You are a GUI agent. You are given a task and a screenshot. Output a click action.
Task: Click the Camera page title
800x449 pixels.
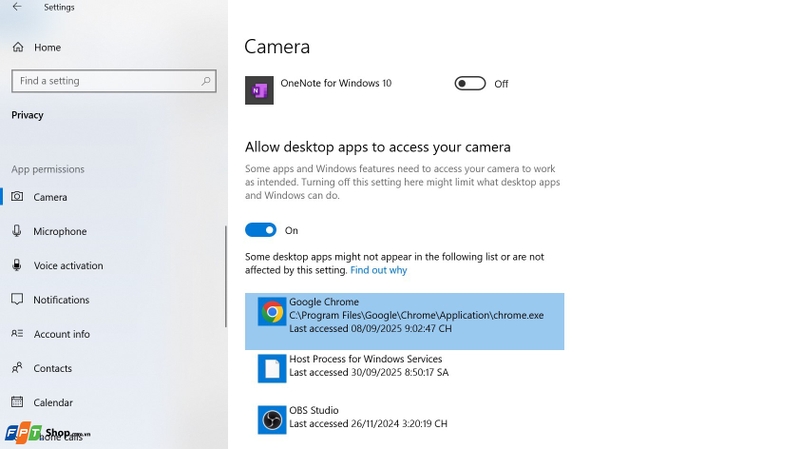277,46
